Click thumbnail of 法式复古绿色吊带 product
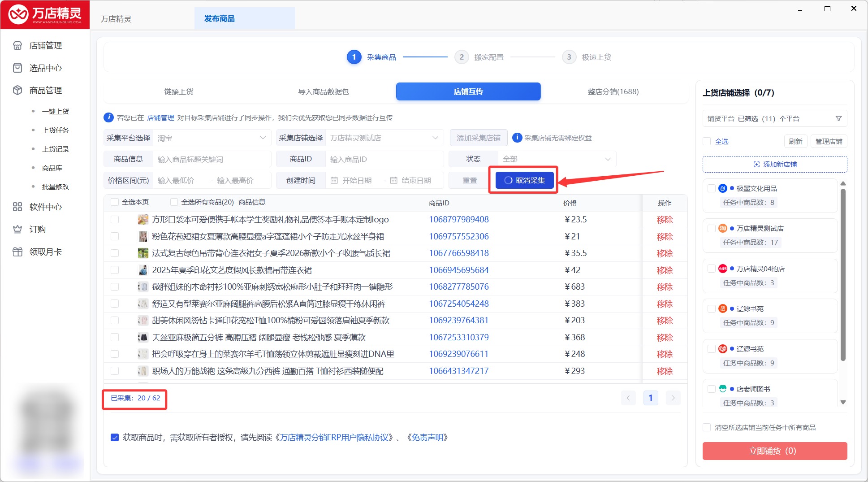The height and width of the screenshot is (482, 868). (x=143, y=253)
